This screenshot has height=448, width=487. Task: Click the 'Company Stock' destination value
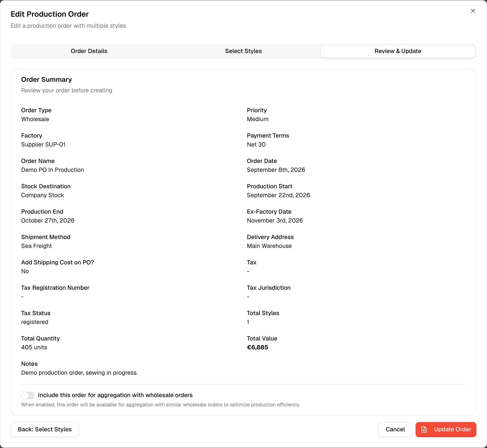pos(43,195)
